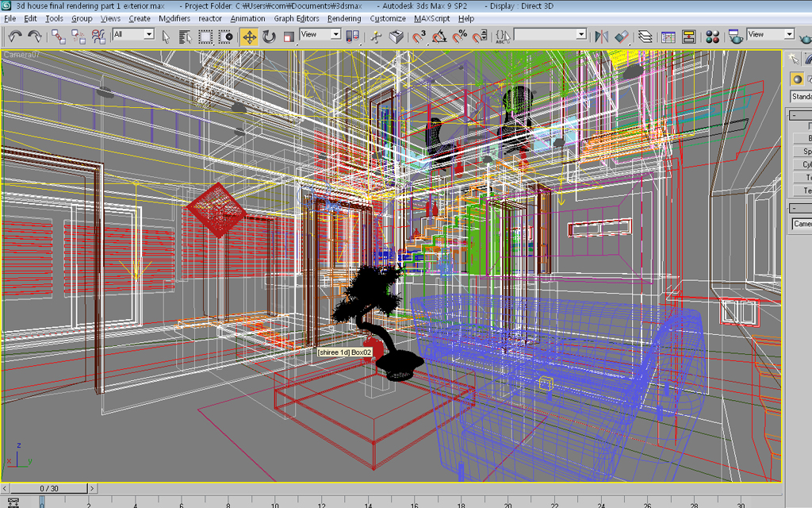Open the Layer Manager icon

pos(645,36)
